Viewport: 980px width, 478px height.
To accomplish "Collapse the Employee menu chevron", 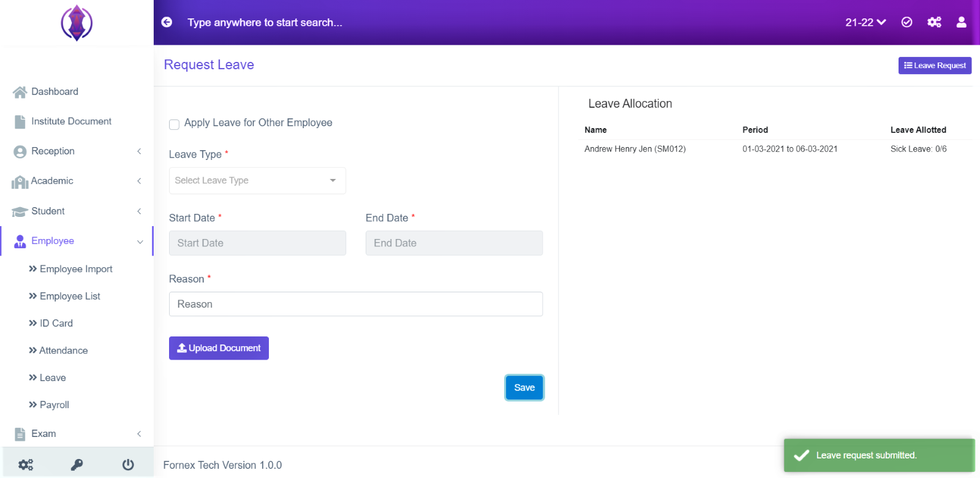I will [140, 241].
